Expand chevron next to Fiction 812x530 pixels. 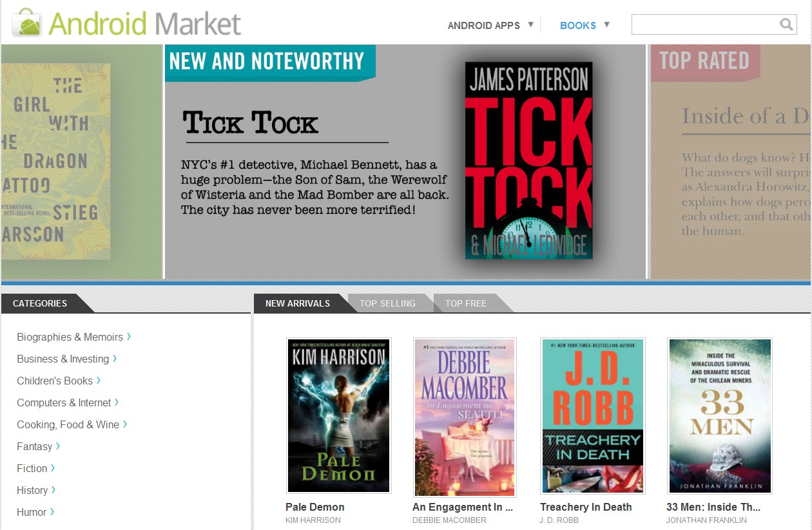click(53, 468)
